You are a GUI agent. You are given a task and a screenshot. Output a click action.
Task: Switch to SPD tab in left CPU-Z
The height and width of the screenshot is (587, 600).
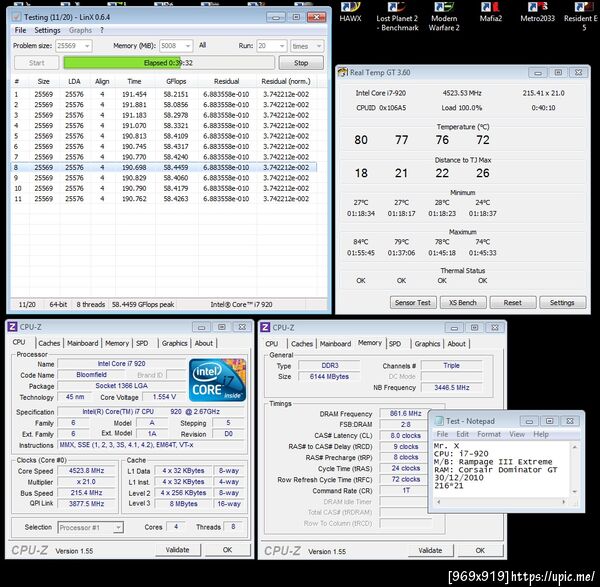tap(142, 343)
